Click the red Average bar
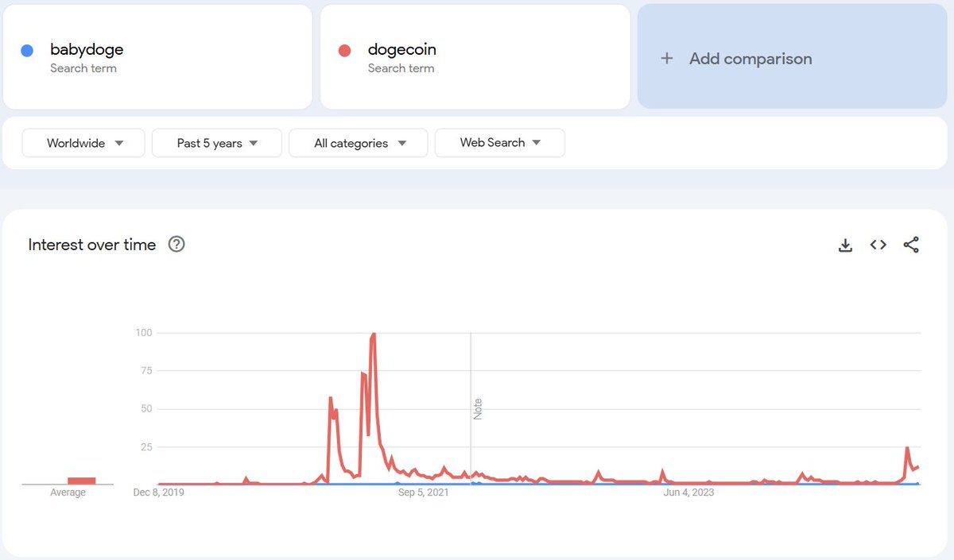The height and width of the screenshot is (560, 954). click(81, 481)
